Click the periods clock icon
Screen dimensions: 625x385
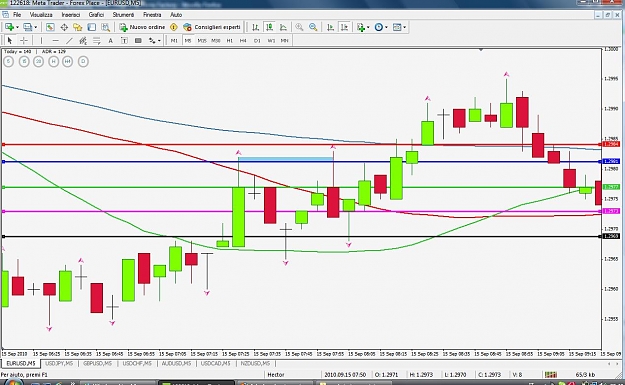click(x=379, y=27)
